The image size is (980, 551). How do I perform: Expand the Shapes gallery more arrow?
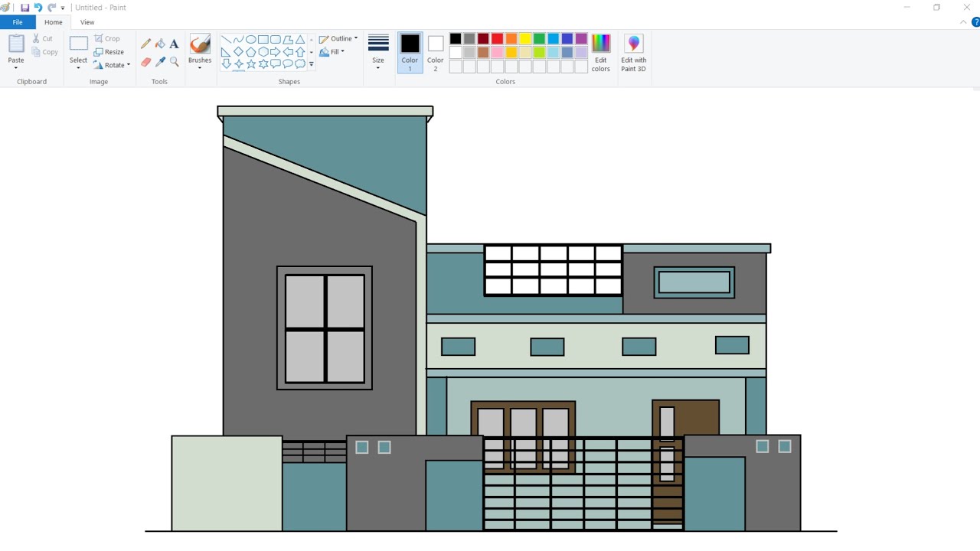(x=312, y=65)
